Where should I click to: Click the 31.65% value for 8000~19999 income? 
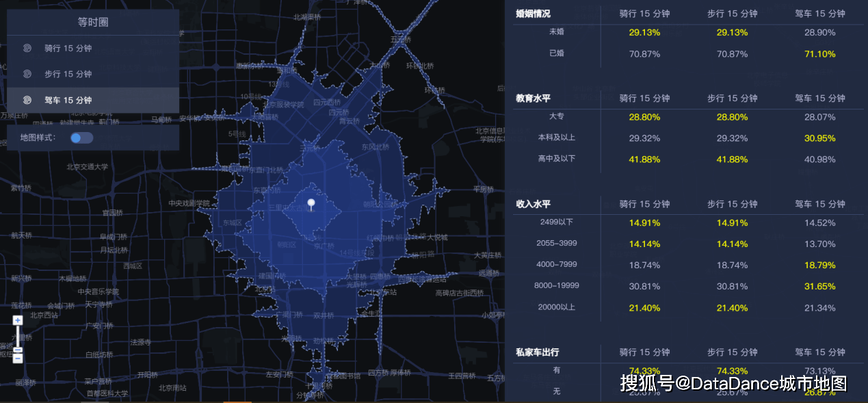pyautogui.click(x=819, y=286)
